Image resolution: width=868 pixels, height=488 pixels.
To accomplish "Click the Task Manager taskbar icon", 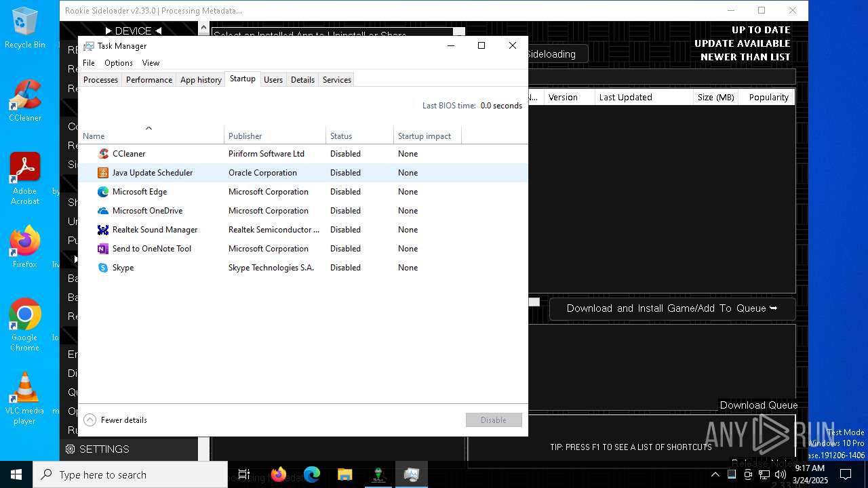I will tap(412, 474).
